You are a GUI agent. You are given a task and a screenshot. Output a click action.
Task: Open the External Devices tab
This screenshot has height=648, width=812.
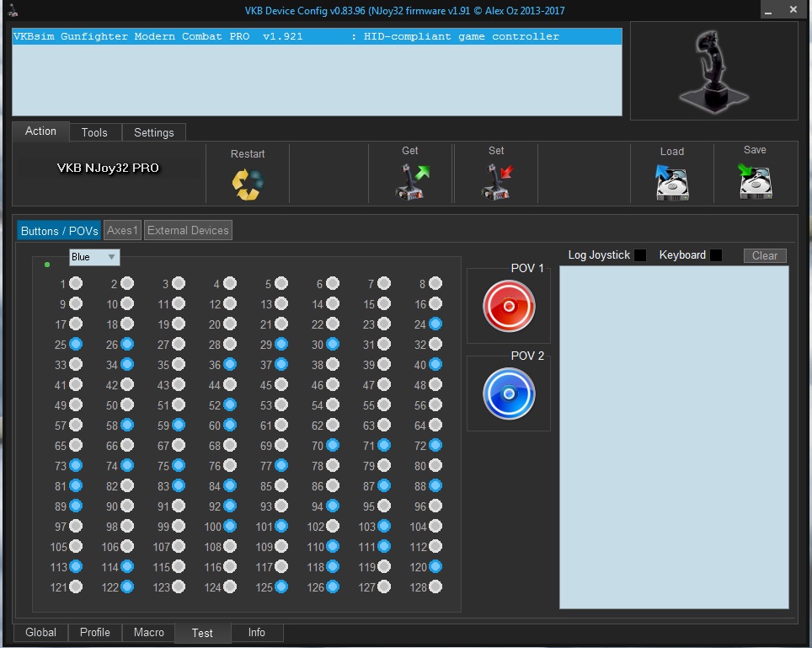point(188,230)
